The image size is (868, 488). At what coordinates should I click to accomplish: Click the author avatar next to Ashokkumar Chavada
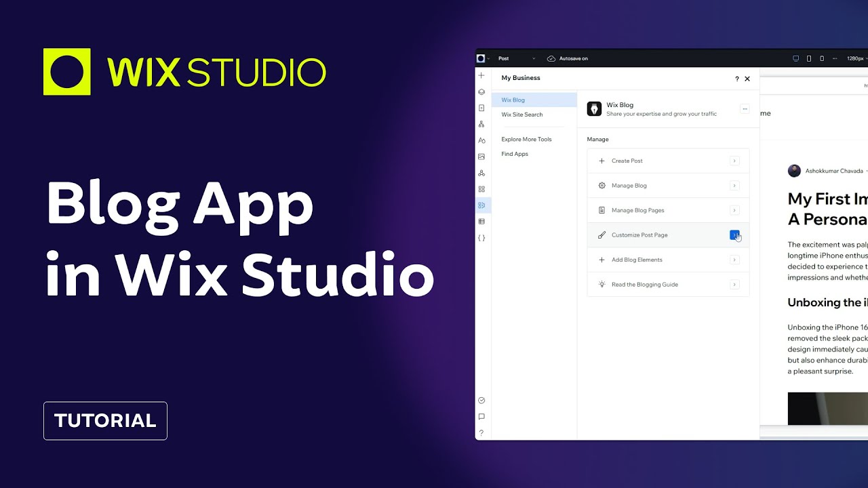click(794, 171)
